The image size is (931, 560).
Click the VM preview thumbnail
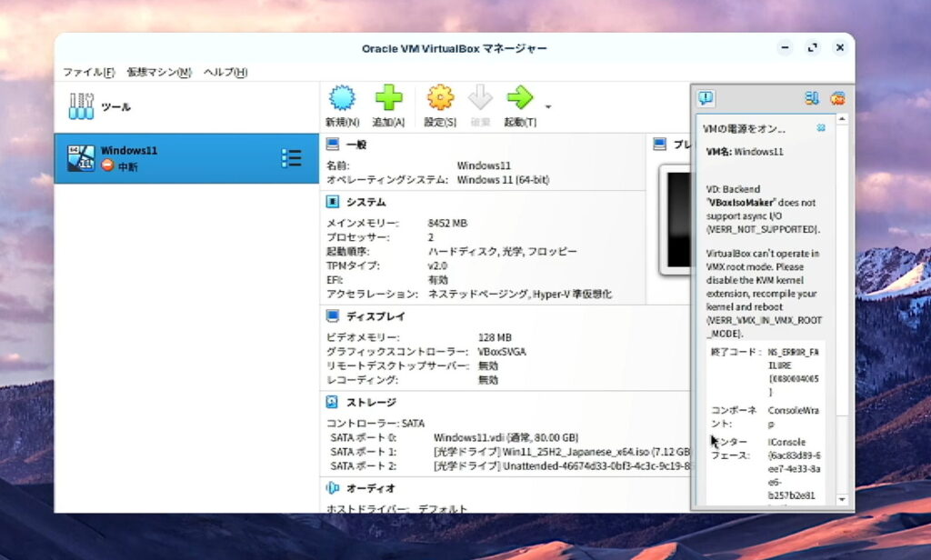tap(677, 218)
